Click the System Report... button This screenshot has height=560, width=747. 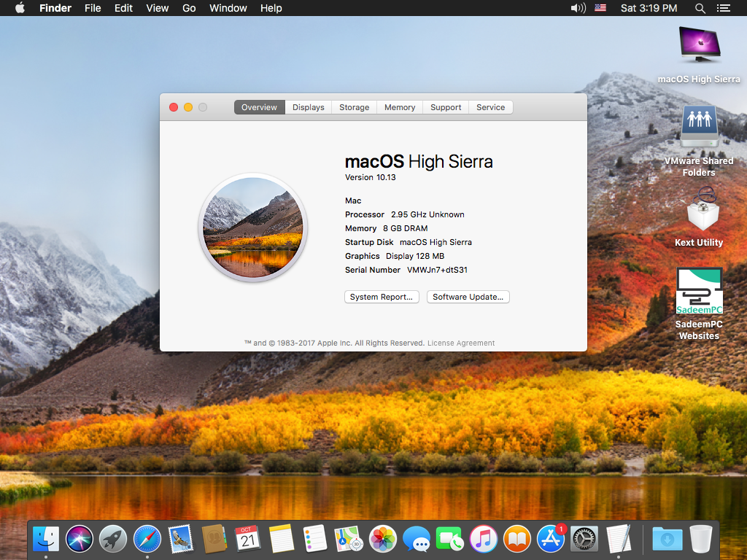382,297
